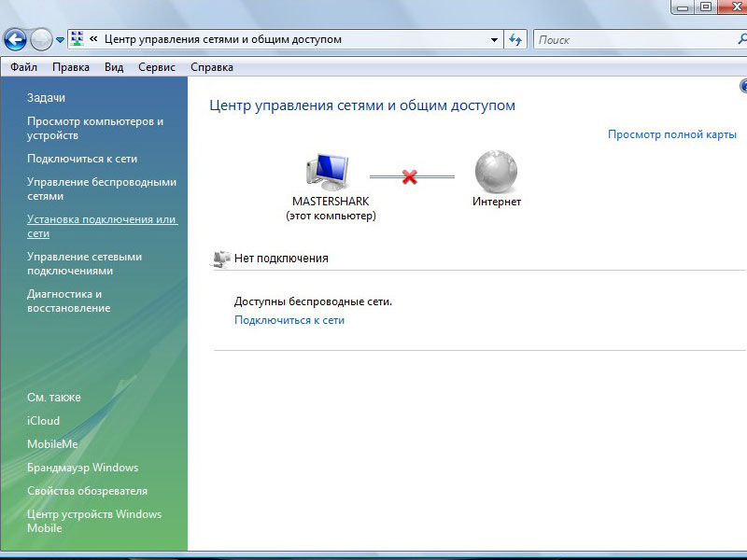Click the help icon at top right
747x560 pixels.
743,86
